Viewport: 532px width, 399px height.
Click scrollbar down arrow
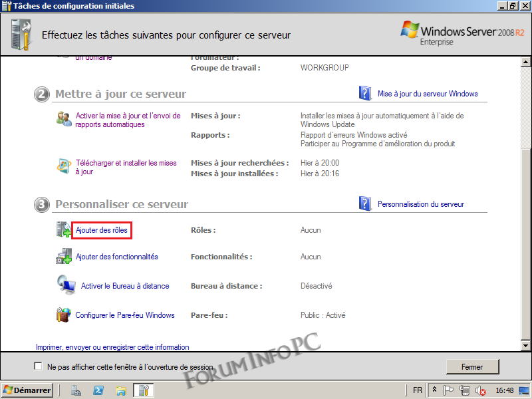526,346
